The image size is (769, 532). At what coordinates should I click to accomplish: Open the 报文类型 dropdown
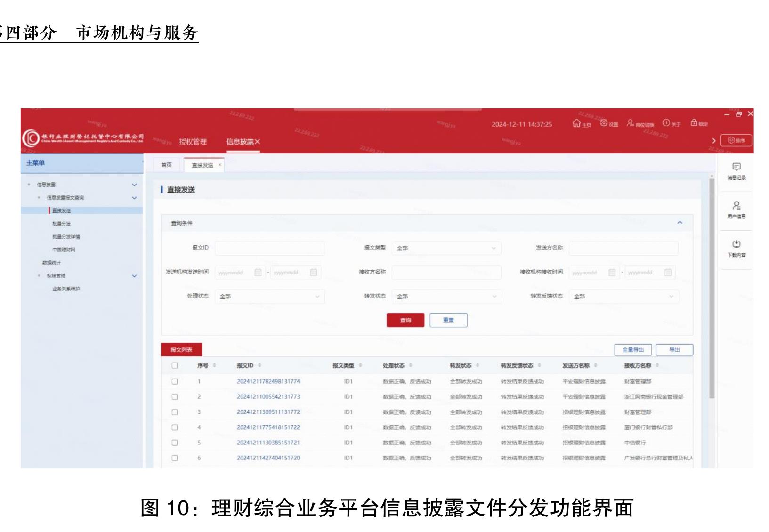pos(446,248)
